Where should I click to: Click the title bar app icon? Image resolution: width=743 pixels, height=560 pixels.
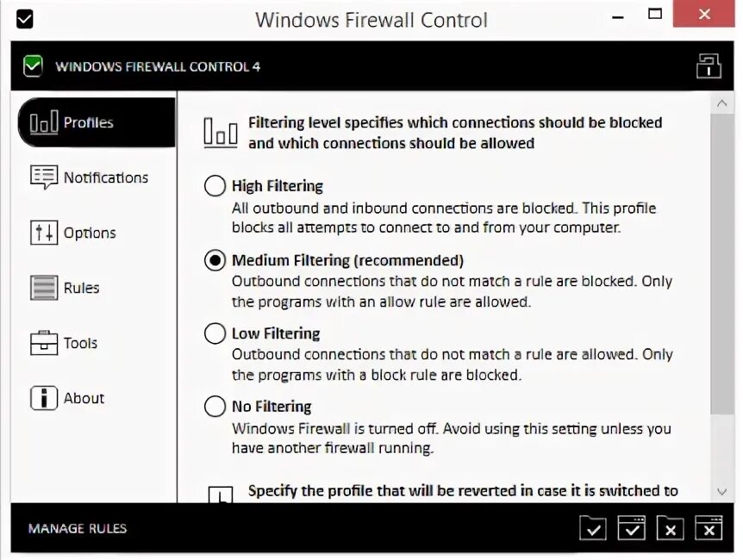24,18
